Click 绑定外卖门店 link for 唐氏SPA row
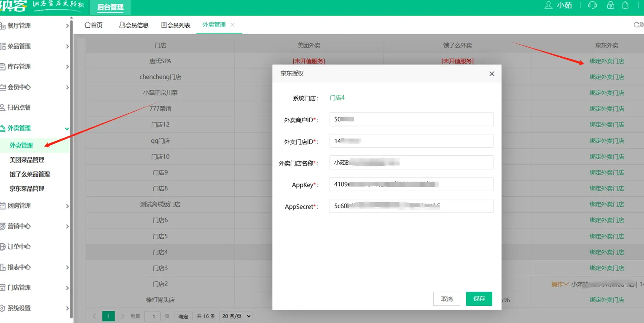Viewport: 644px width, 323px height. tap(606, 61)
